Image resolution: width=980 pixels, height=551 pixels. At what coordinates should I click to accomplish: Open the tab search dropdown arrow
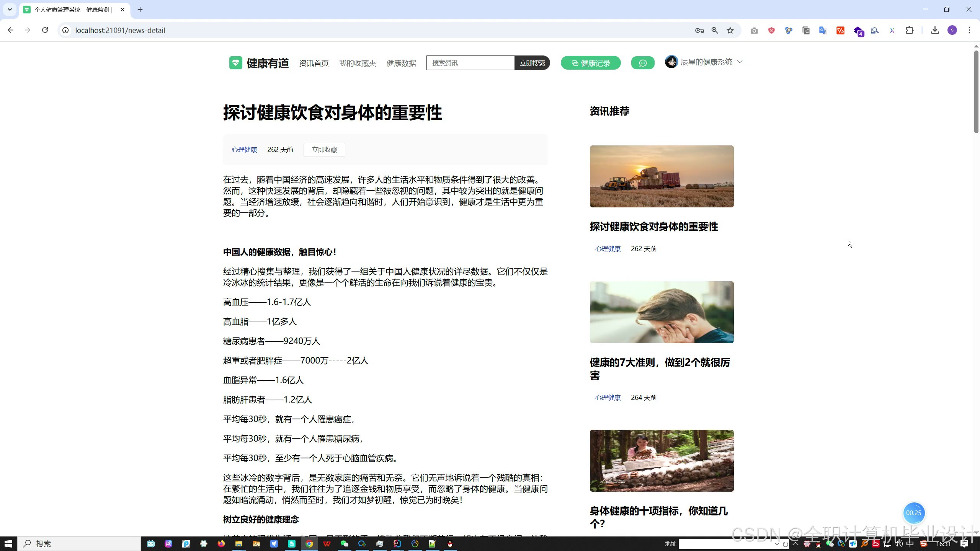click(x=10, y=10)
